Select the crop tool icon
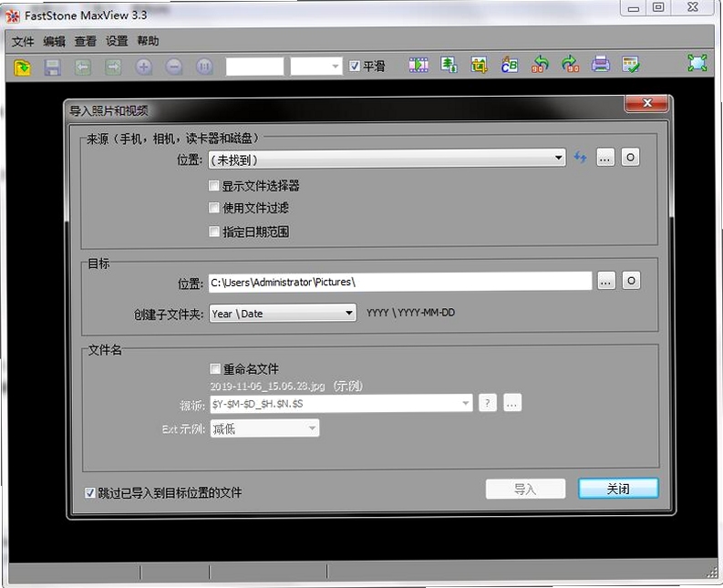The image size is (723, 588). (x=480, y=65)
